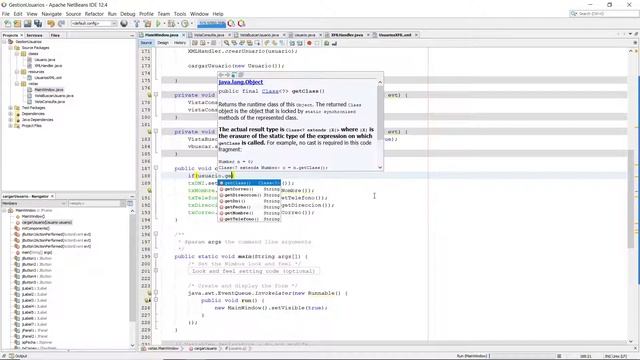
Task: Open the Navigator Members dropdown
Action: coord(34,203)
